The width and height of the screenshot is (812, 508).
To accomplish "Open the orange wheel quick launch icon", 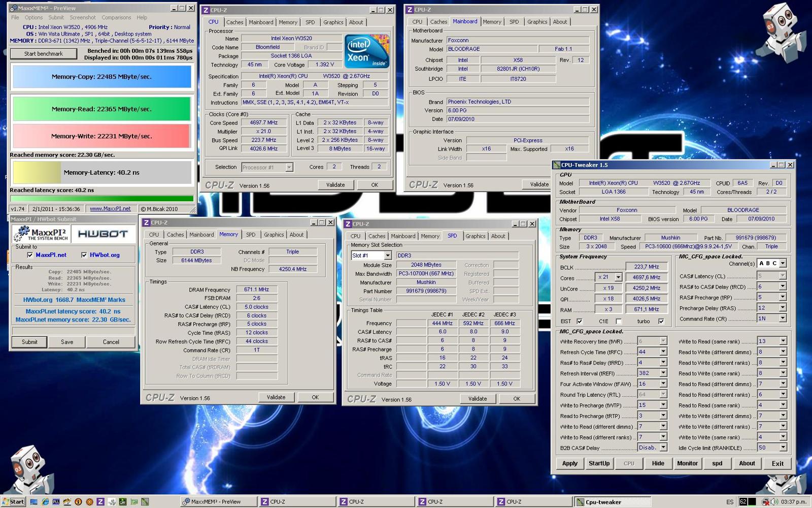I will tap(89, 502).
